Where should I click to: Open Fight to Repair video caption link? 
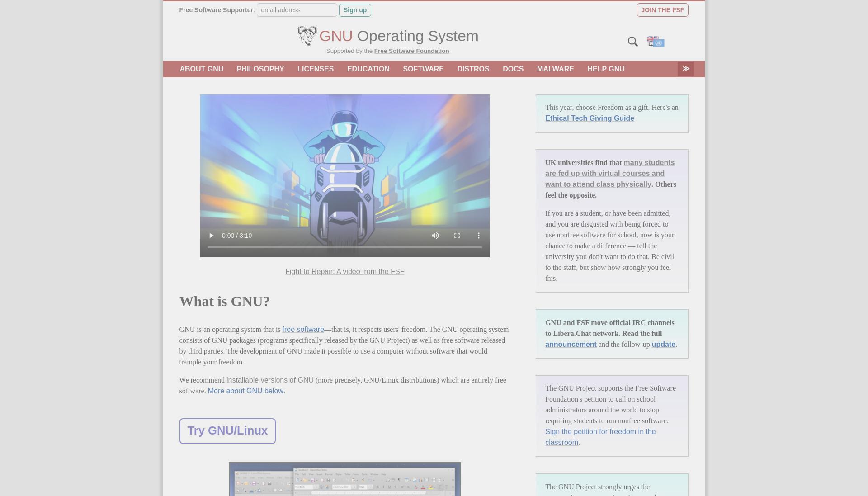[x=344, y=272]
